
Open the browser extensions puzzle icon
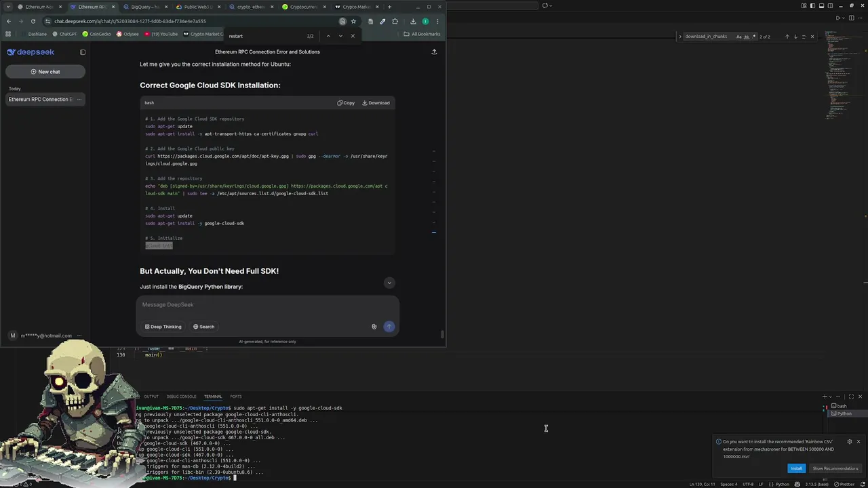coord(395,21)
